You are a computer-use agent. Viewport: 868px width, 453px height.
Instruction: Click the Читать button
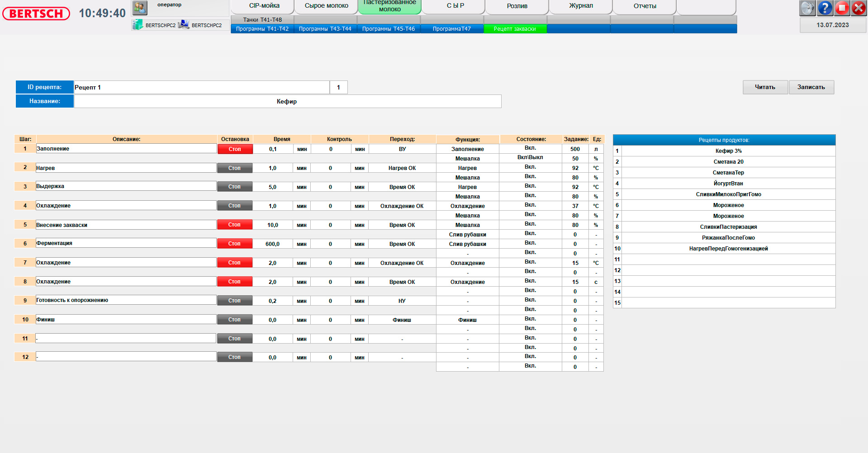point(765,87)
